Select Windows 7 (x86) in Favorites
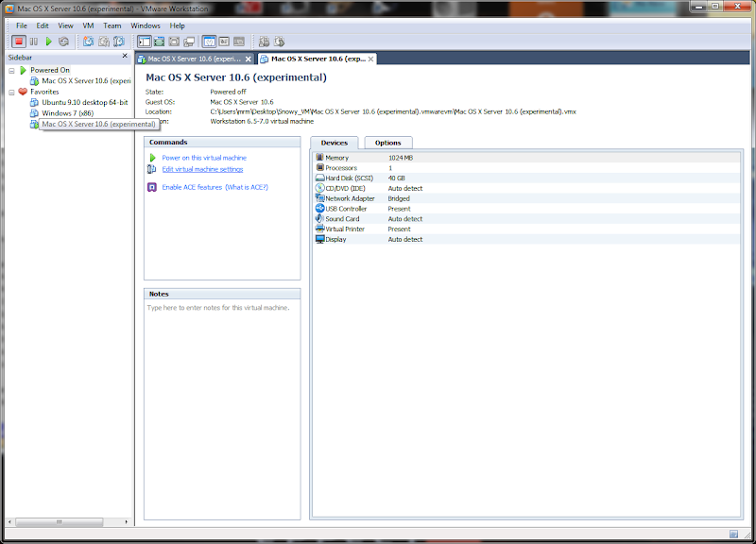Image resolution: width=756 pixels, height=544 pixels. pos(67,113)
